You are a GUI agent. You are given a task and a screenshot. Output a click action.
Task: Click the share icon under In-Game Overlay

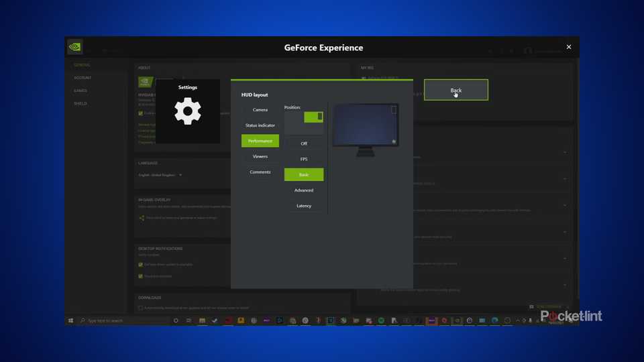[142, 218]
